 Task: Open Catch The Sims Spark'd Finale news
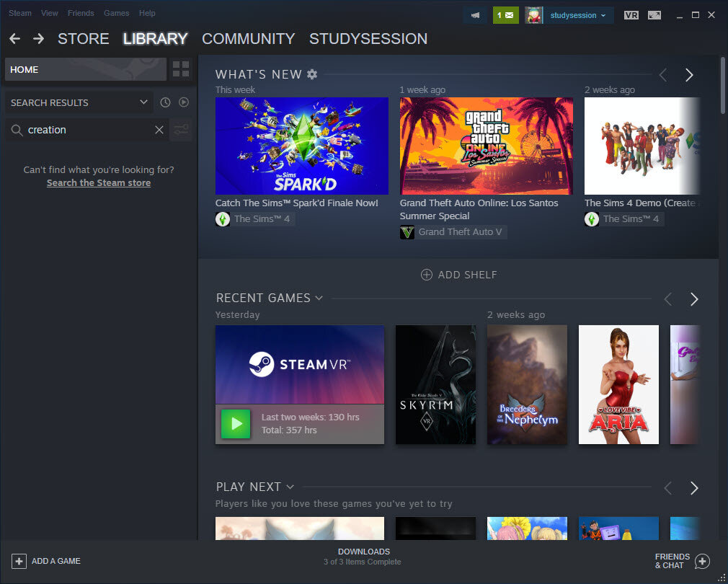pyautogui.click(x=297, y=203)
